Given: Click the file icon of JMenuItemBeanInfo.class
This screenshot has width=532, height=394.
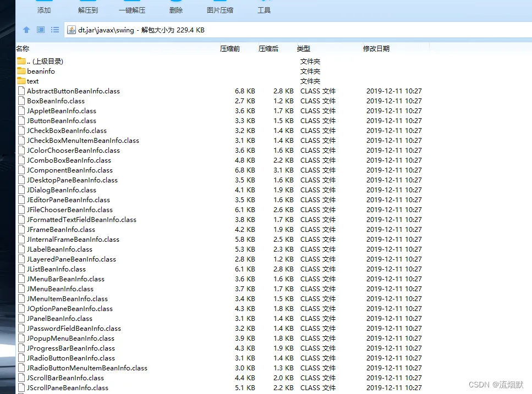Looking at the screenshot, I should 21,299.
